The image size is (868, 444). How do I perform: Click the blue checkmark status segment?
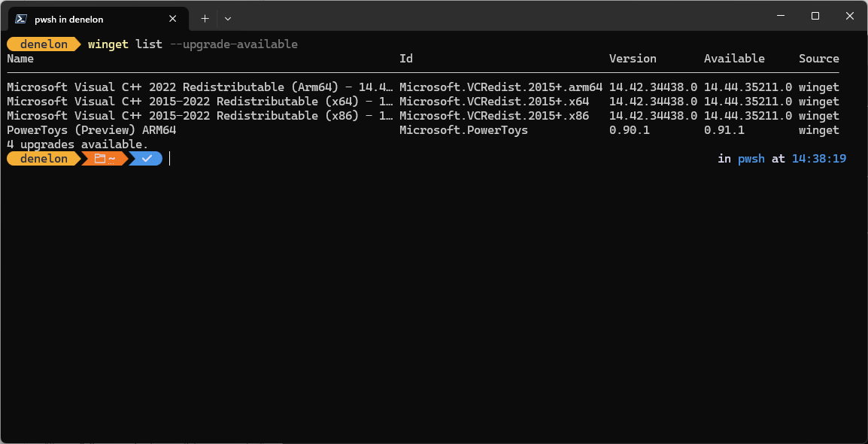[x=147, y=159]
